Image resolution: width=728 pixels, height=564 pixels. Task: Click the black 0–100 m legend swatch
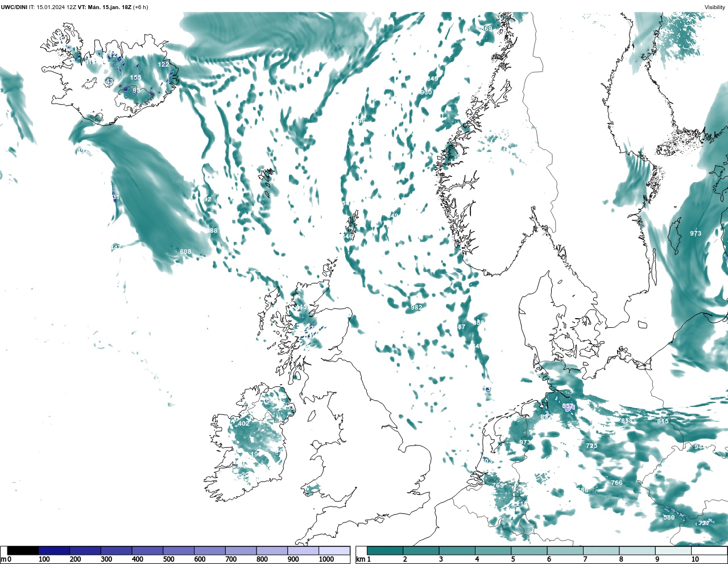point(23,550)
